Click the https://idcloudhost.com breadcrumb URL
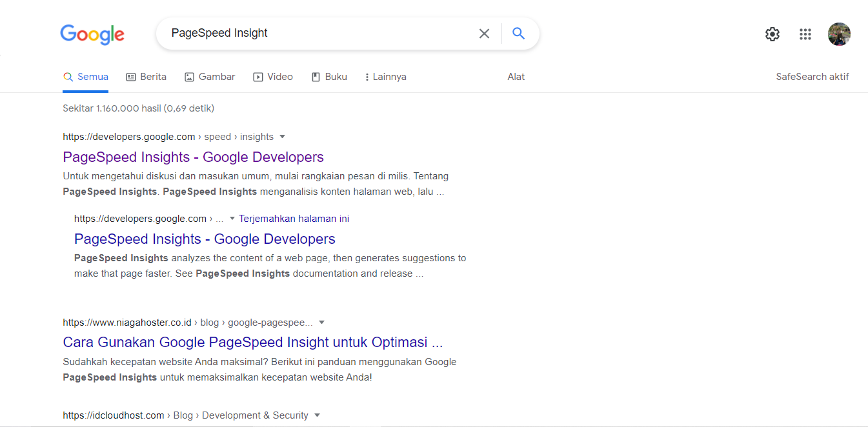868x427 pixels. coord(114,415)
